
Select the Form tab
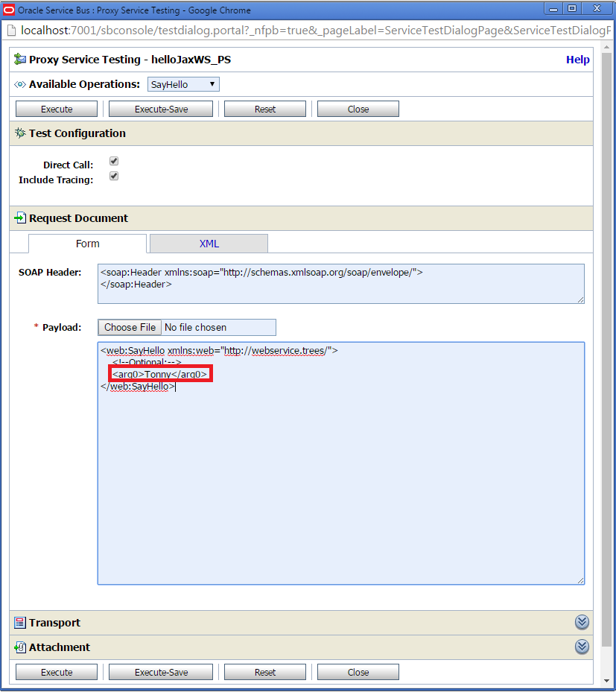pos(87,244)
